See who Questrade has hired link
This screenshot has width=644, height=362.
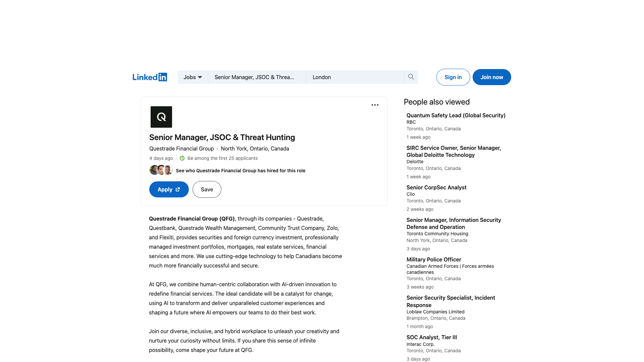point(240,171)
